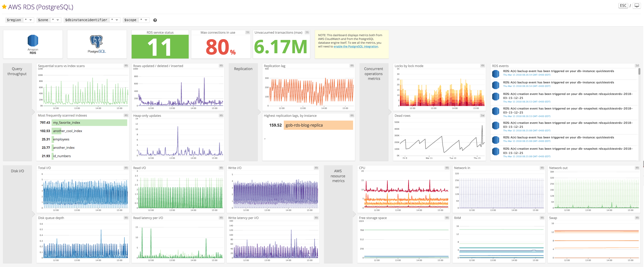Click the ESC button
The width and height of the screenshot is (644, 267).
(623, 5)
